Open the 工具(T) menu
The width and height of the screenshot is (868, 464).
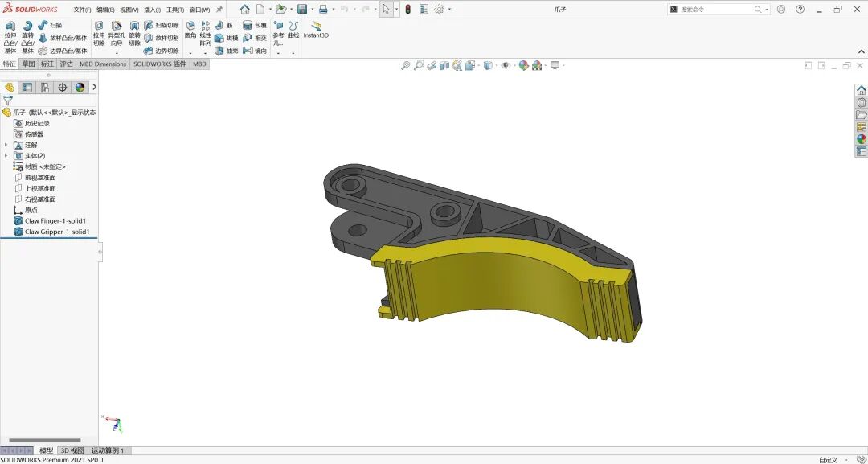(175, 10)
